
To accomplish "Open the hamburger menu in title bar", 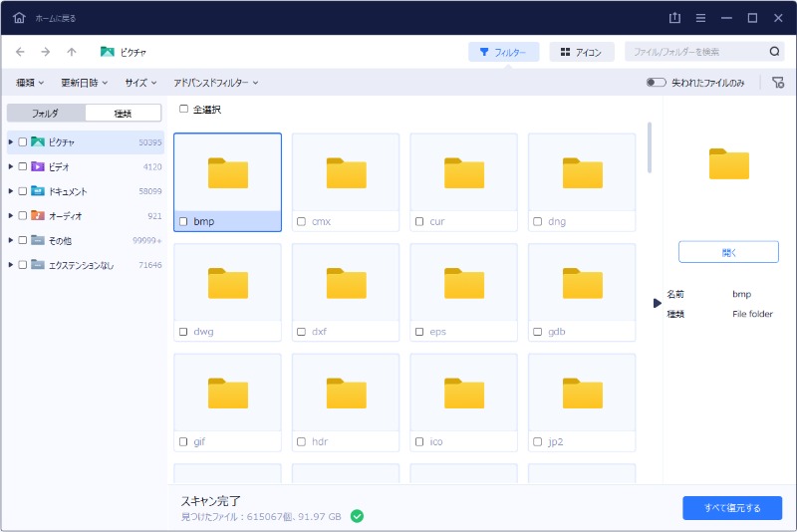I will coord(700,18).
